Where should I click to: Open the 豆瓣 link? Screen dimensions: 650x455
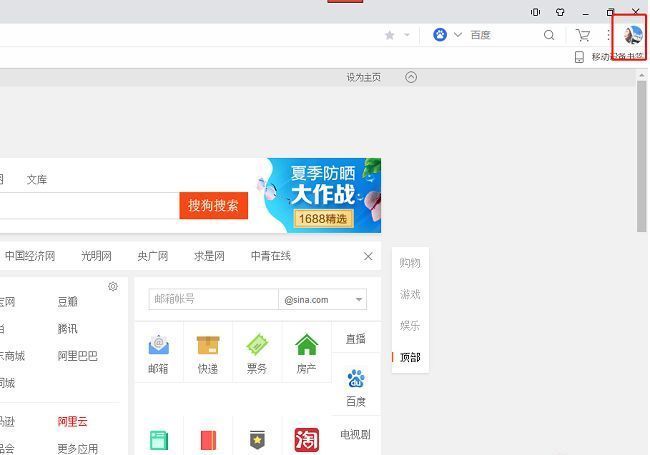[68, 302]
